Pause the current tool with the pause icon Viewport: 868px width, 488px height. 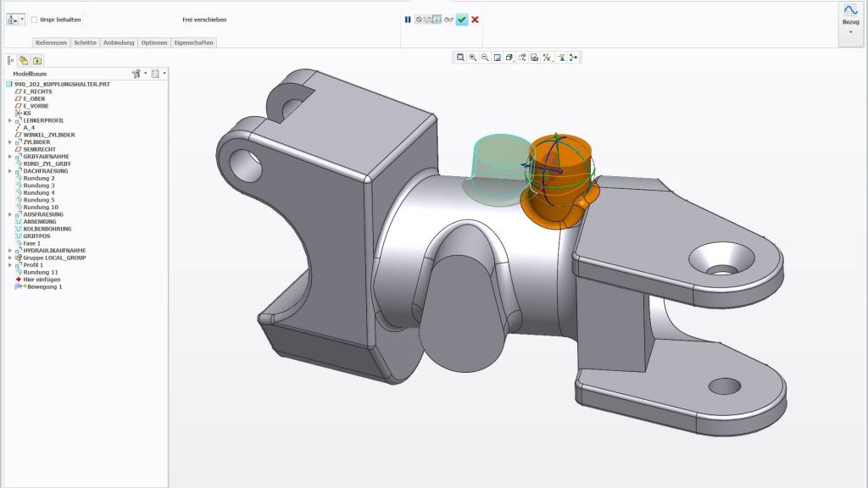click(x=408, y=19)
